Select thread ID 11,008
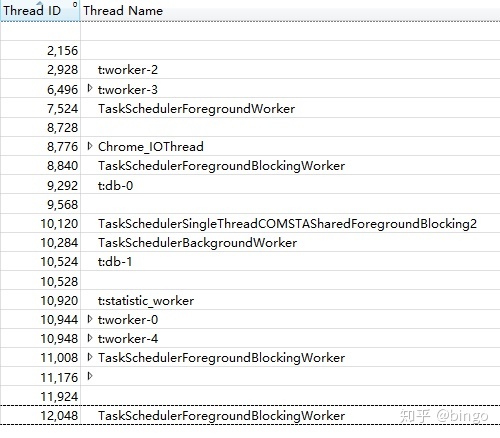The height and width of the screenshot is (438, 500). pos(59,358)
